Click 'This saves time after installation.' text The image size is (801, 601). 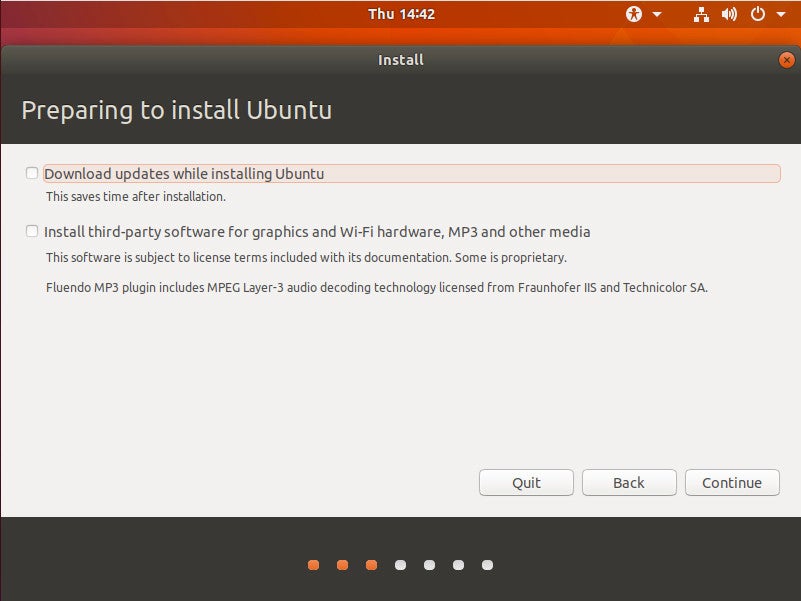coord(136,196)
